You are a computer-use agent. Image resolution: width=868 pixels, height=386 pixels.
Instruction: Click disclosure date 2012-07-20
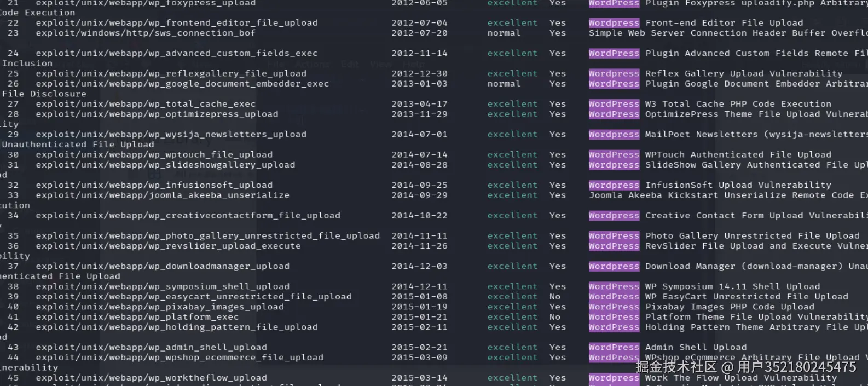[x=419, y=33]
